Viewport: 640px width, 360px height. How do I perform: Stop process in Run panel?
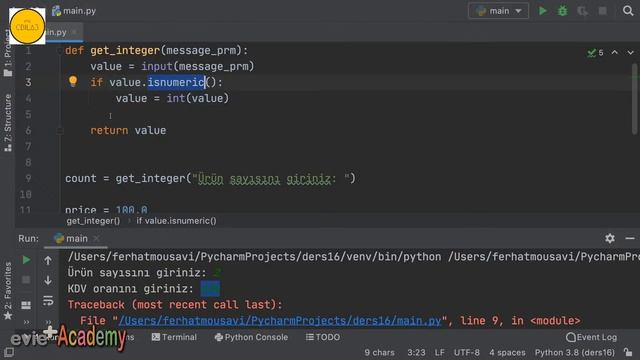(26, 280)
